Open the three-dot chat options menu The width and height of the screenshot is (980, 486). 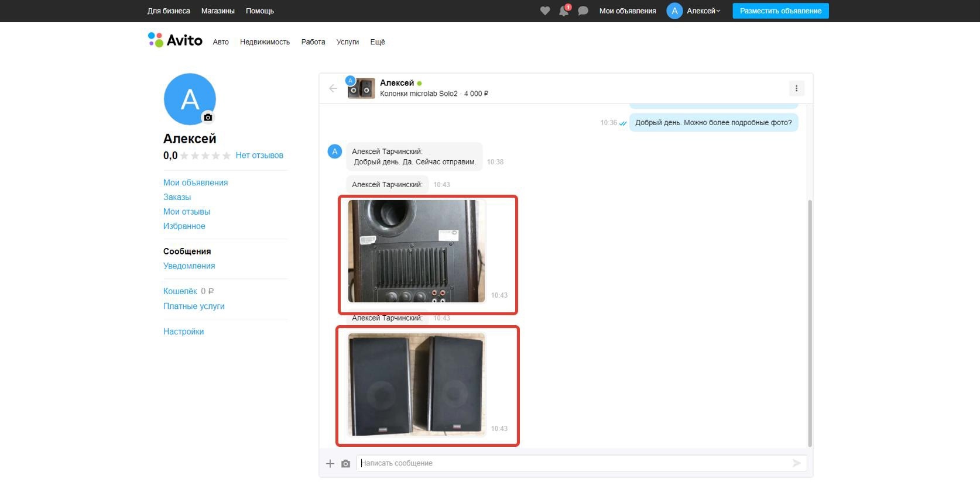(x=796, y=88)
